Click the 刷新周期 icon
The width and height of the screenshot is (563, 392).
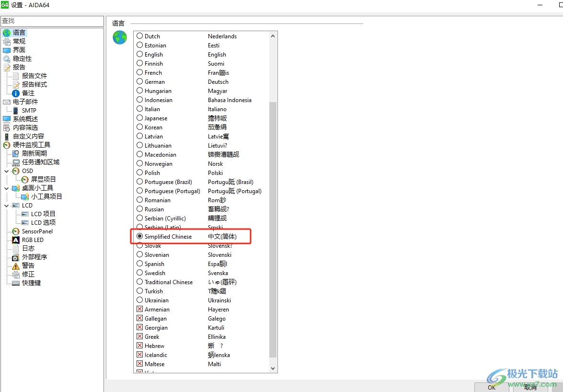[x=16, y=154]
